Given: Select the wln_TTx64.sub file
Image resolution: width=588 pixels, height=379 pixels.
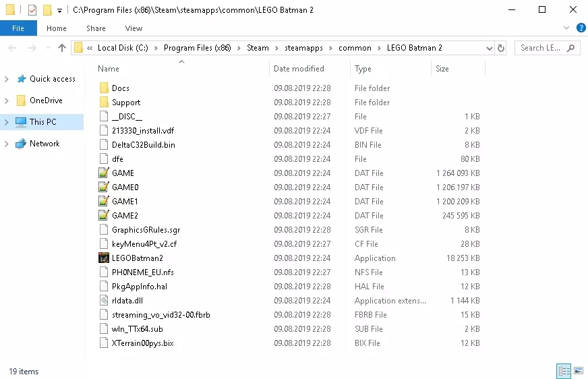Looking at the screenshot, I should (x=138, y=329).
